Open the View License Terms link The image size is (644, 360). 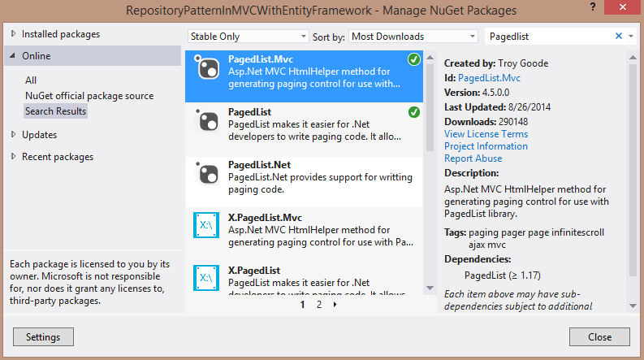[x=486, y=134]
